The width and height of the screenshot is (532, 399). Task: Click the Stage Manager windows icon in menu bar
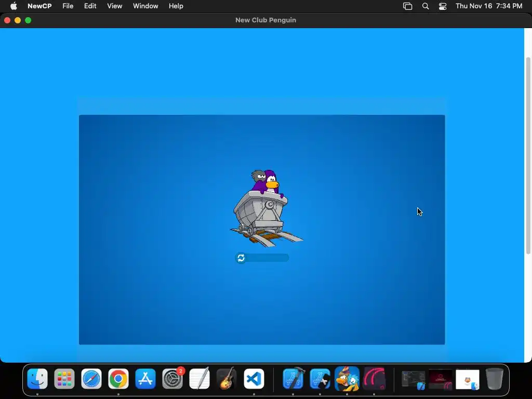coord(407,6)
